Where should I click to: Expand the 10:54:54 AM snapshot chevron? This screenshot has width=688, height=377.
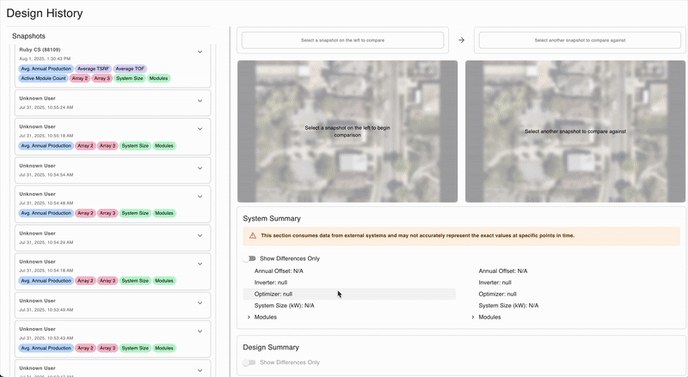(200, 169)
